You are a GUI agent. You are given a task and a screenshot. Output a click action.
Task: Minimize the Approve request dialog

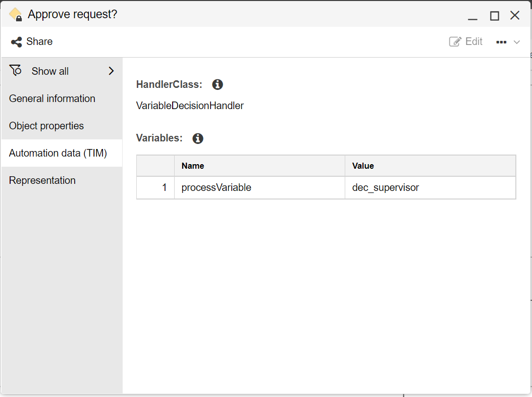[x=472, y=16]
